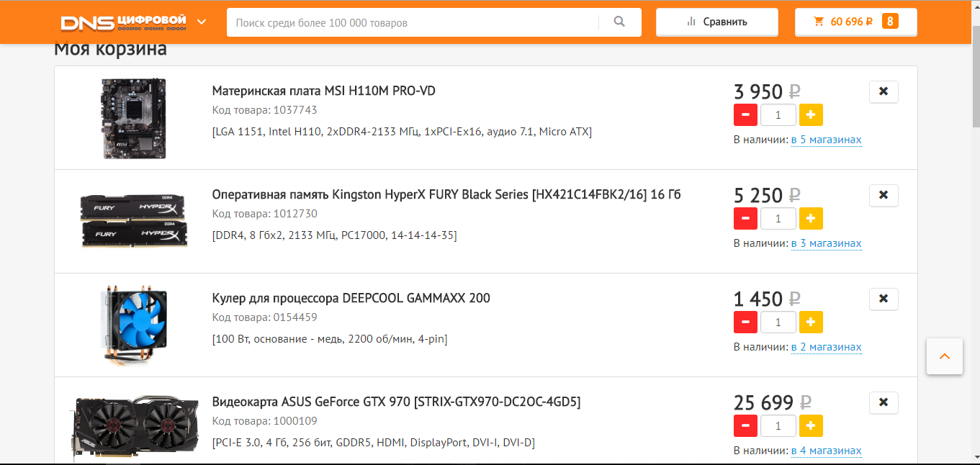
Task: Increase quantity of Kingston HyperX FURY
Action: click(811, 219)
